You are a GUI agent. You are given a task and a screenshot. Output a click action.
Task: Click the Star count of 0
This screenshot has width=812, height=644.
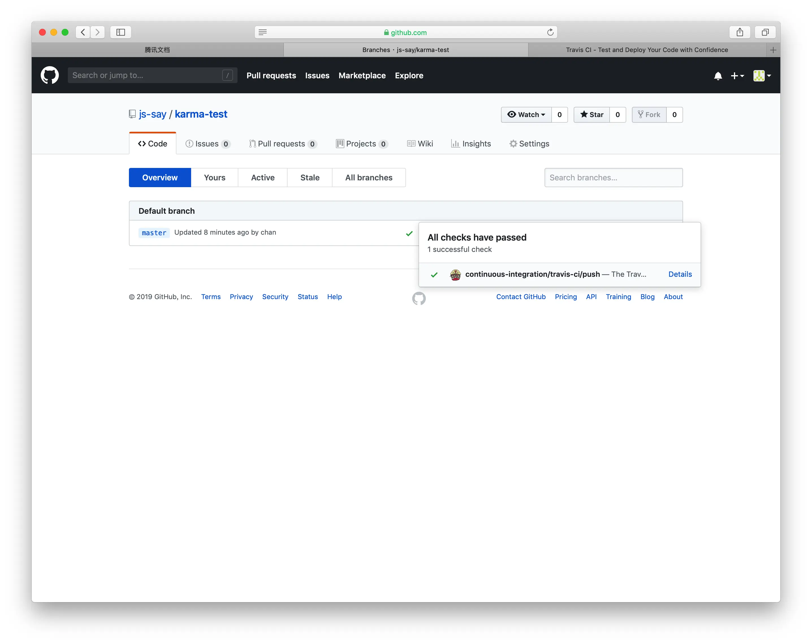pyautogui.click(x=618, y=115)
